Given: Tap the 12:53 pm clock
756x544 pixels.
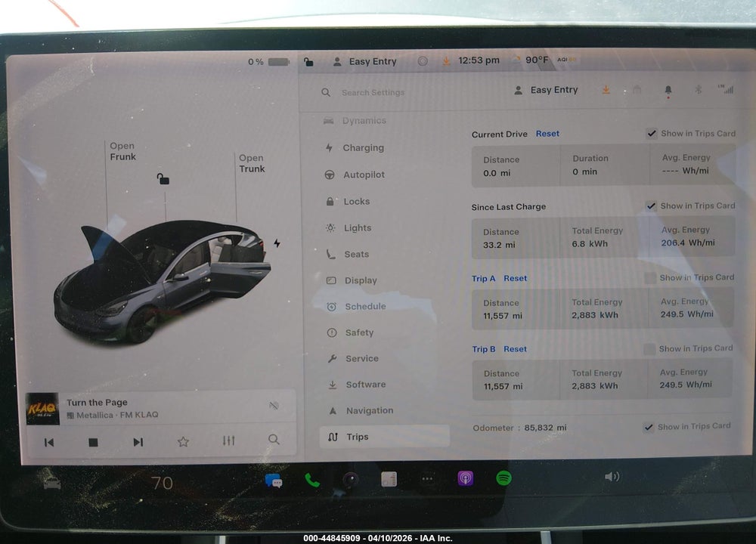Looking at the screenshot, I should point(479,60).
